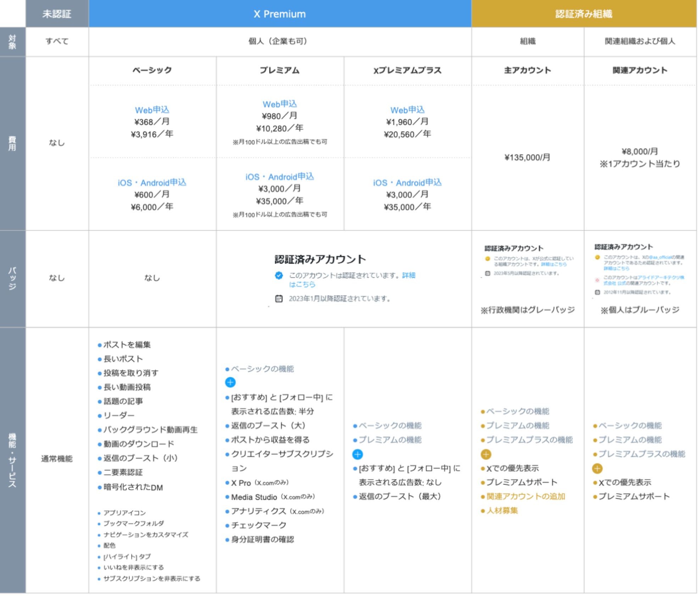Open the iOS・Android申込 link under プレミアム
700x598 pixels.
click(x=280, y=176)
